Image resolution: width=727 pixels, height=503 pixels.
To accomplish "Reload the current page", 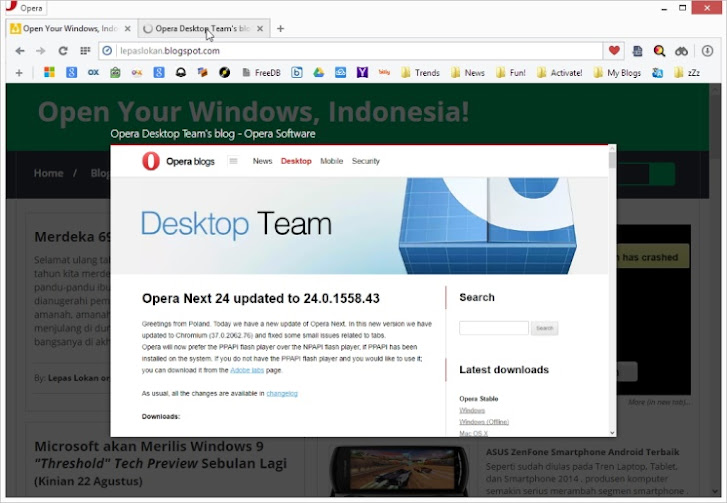I will coord(63,51).
